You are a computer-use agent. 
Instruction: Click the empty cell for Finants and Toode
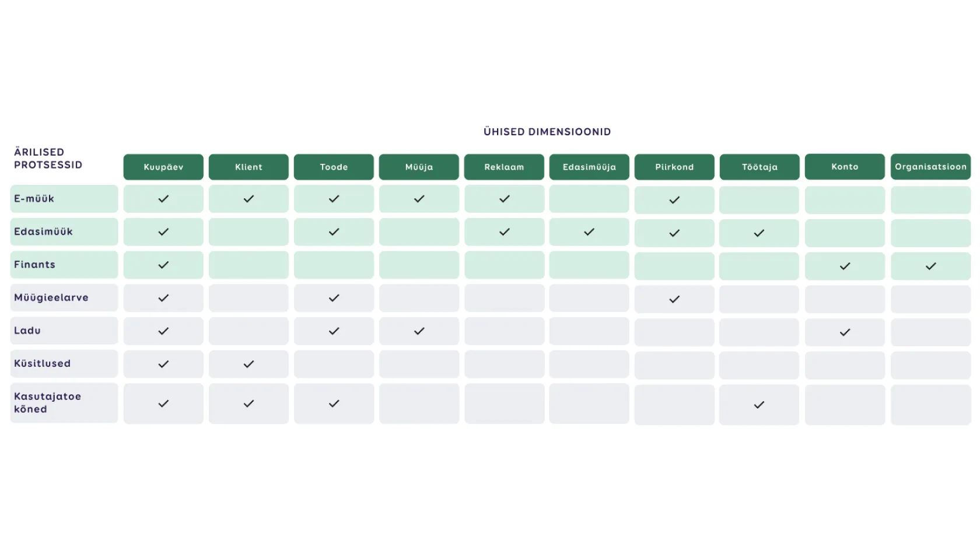pyautogui.click(x=334, y=265)
